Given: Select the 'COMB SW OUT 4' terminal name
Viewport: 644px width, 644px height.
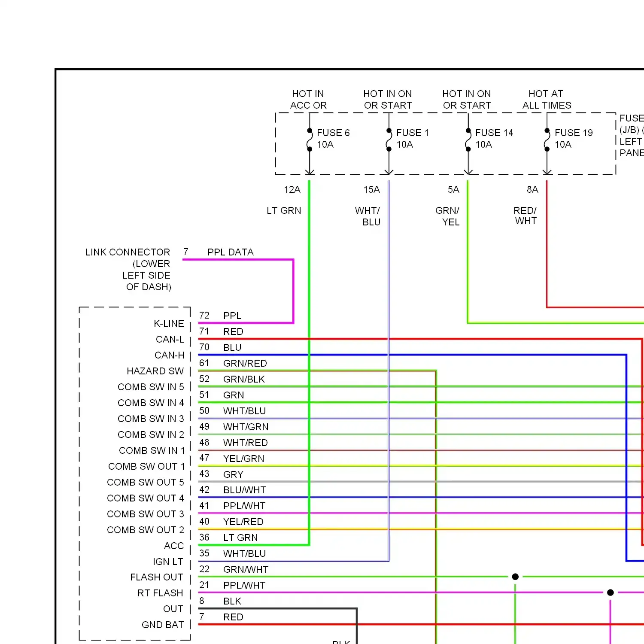Looking at the screenshot, I should coord(146,498).
